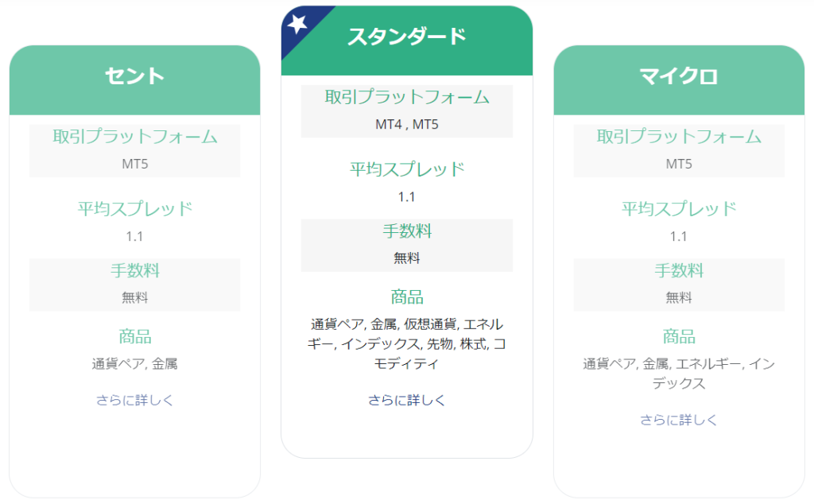The image size is (814, 504).
Task: Click 取引プラットフォーム label in the セント card
Action: pos(134,137)
